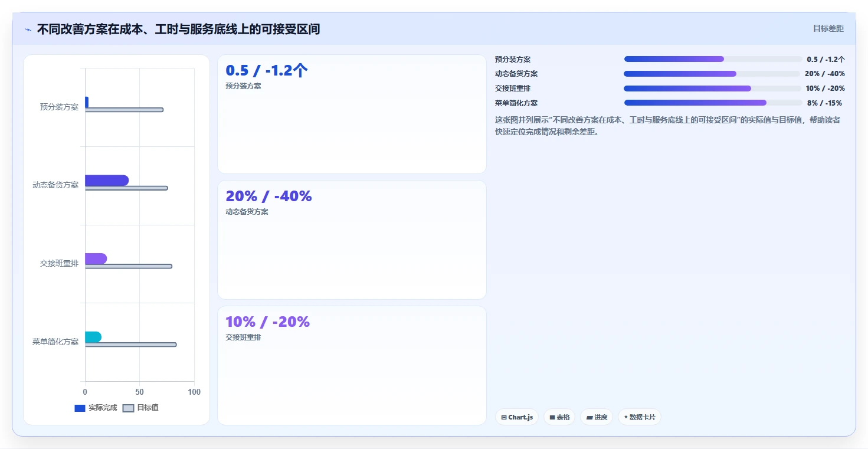This screenshot has height=449, width=868.
Task: Click the chart description paragraph
Action: [x=668, y=126]
